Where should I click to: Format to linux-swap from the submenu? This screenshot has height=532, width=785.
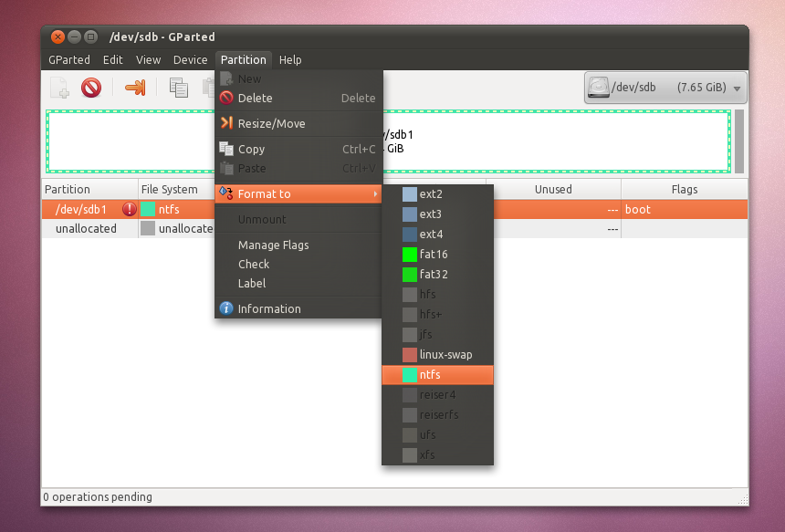pos(437,354)
